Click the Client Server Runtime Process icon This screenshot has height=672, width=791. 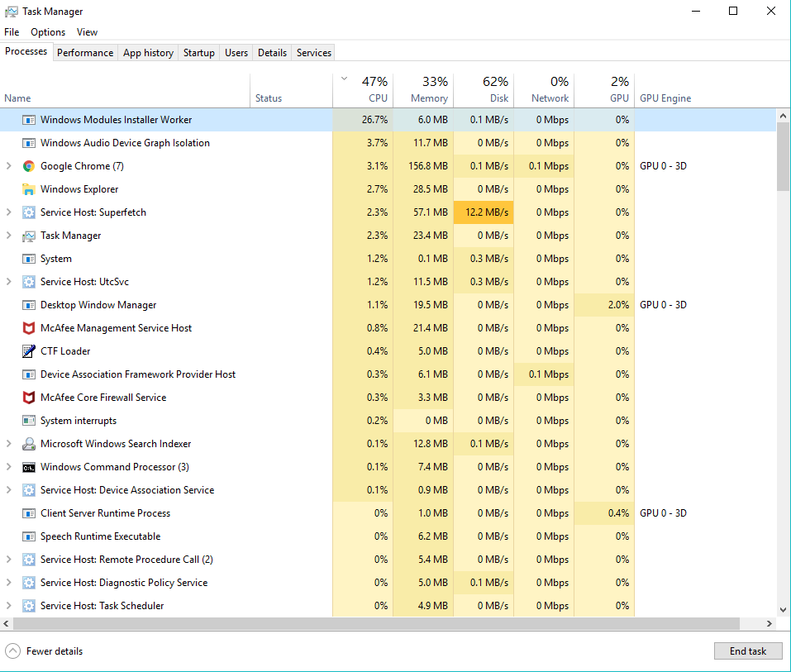coord(29,513)
